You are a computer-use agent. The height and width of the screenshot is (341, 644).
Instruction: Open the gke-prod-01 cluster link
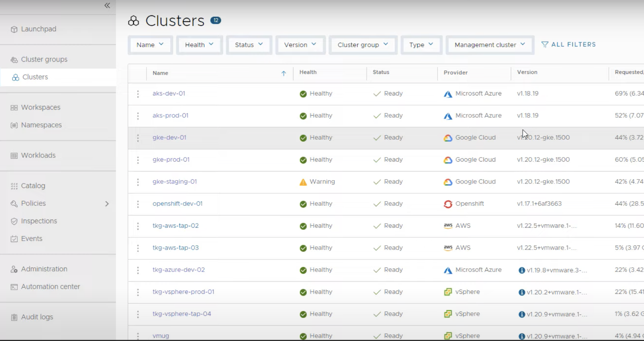pos(171,160)
